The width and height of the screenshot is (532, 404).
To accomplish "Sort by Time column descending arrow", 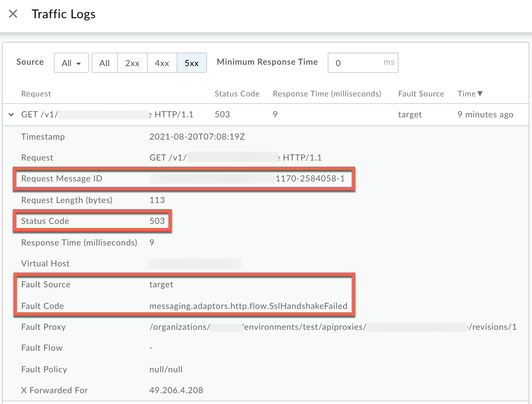I will coord(480,94).
